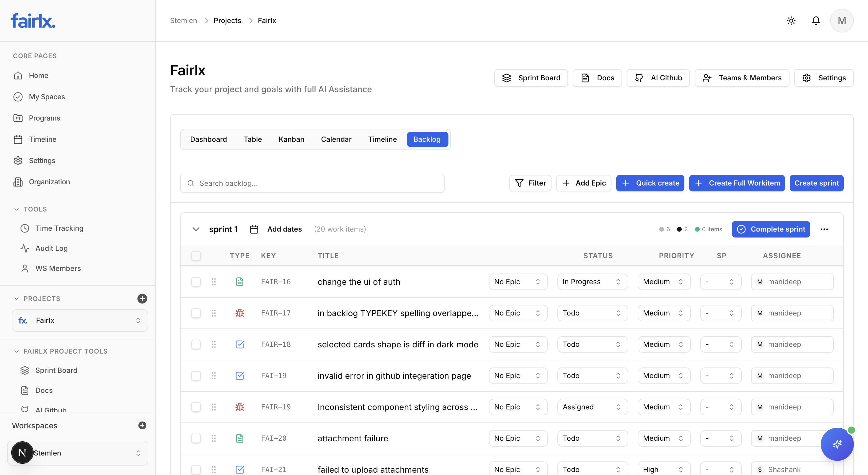Viewport: 868px width, 475px height.
Task: Switch to the Dashboard tab
Action: 208,139
